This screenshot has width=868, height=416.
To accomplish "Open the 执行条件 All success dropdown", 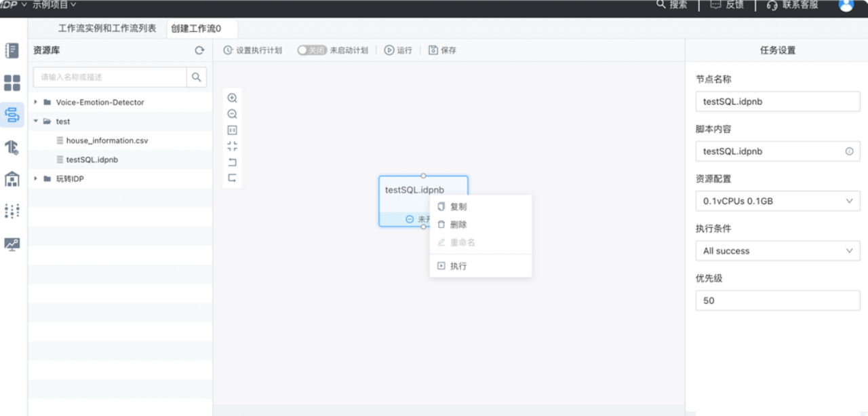I will (777, 251).
